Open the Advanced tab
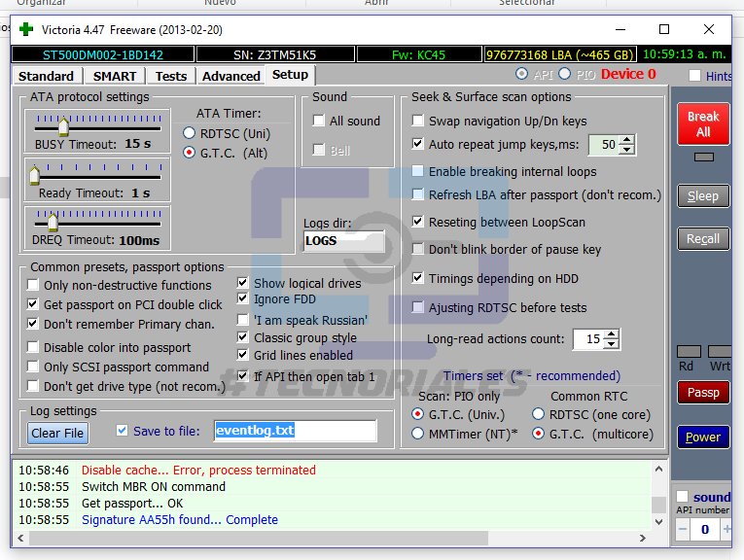 pyautogui.click(x=231, y=77)
